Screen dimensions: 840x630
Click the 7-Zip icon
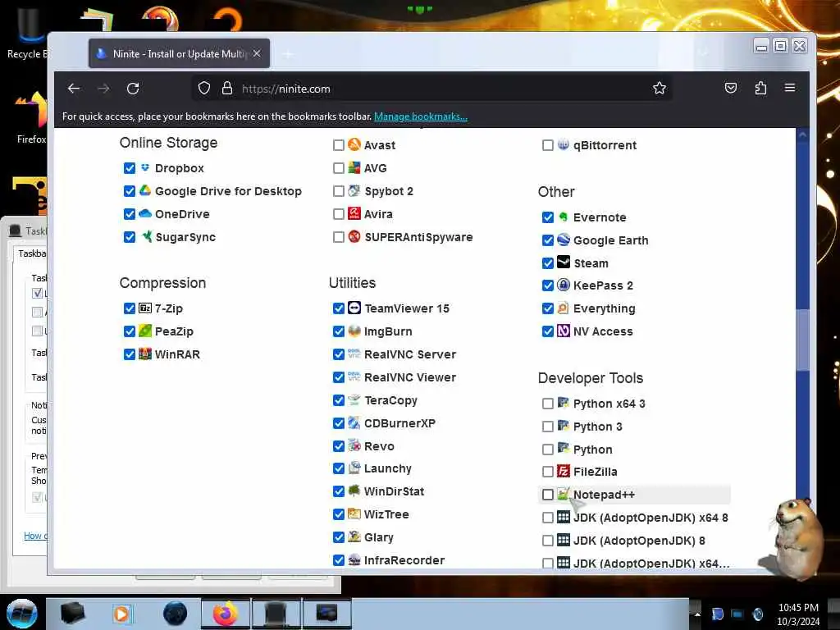(x=145, y=308)
